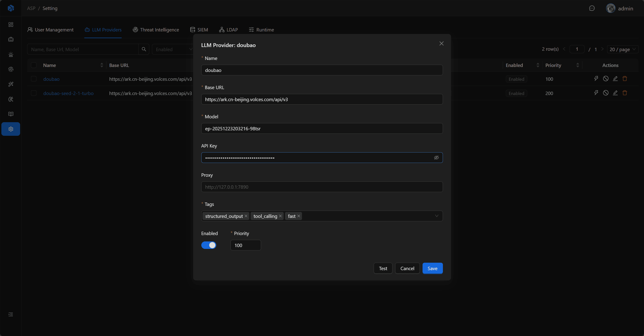644x336 pixels.
Task: Focus the API Key field
Action: coord(322,157)
